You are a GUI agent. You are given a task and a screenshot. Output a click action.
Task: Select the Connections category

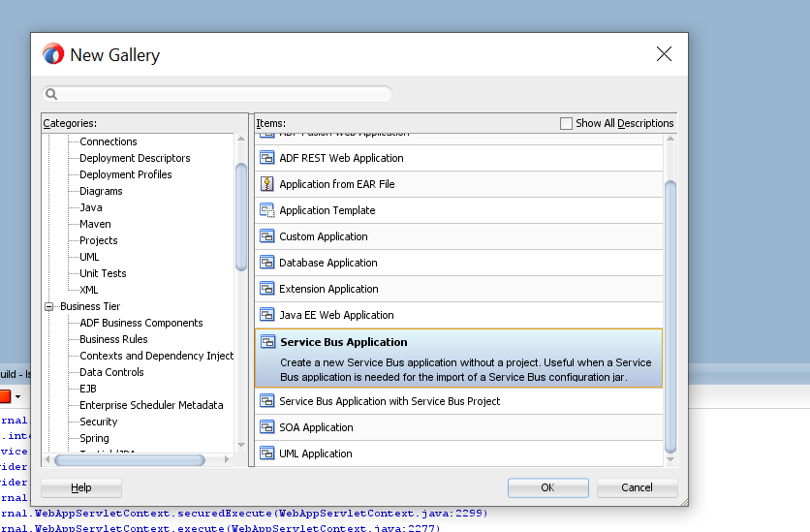[108, 141]
